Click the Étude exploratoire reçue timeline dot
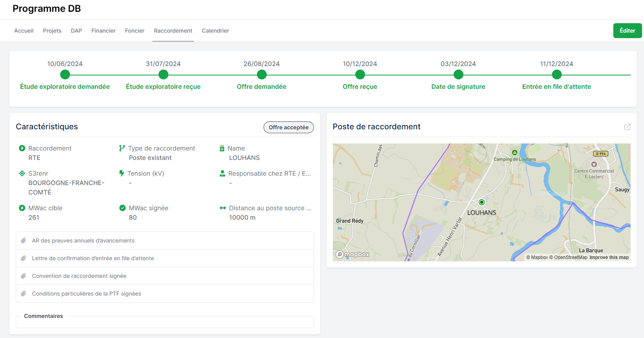 163,75
